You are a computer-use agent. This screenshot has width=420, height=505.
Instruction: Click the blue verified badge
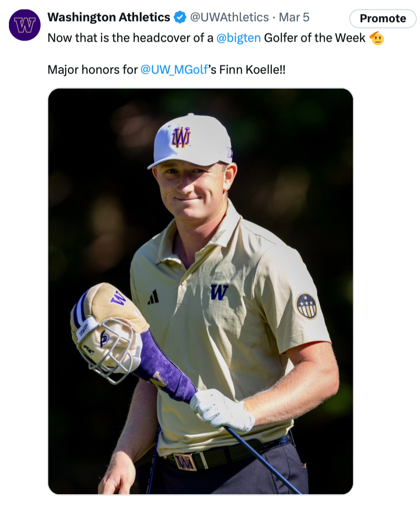tap(180, 17)
